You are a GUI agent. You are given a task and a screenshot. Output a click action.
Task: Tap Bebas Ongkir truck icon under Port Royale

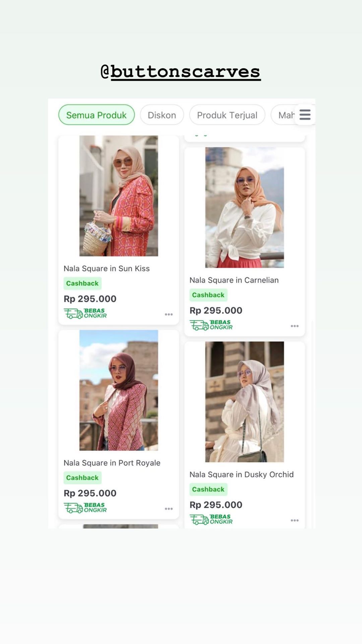point(73,508)
